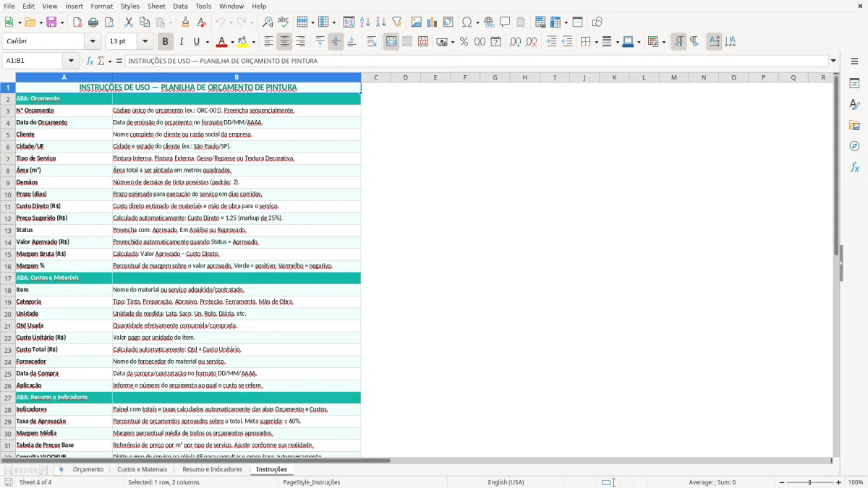The image size is (868, 488).
Task: Insert a chart via toolbar icon
Action: (x=433, y=22)
